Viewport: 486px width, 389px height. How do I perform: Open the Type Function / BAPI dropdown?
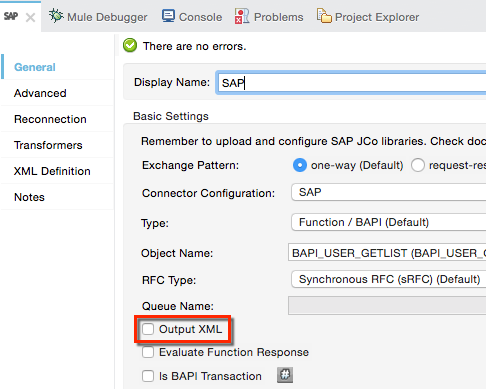(388, 222)
